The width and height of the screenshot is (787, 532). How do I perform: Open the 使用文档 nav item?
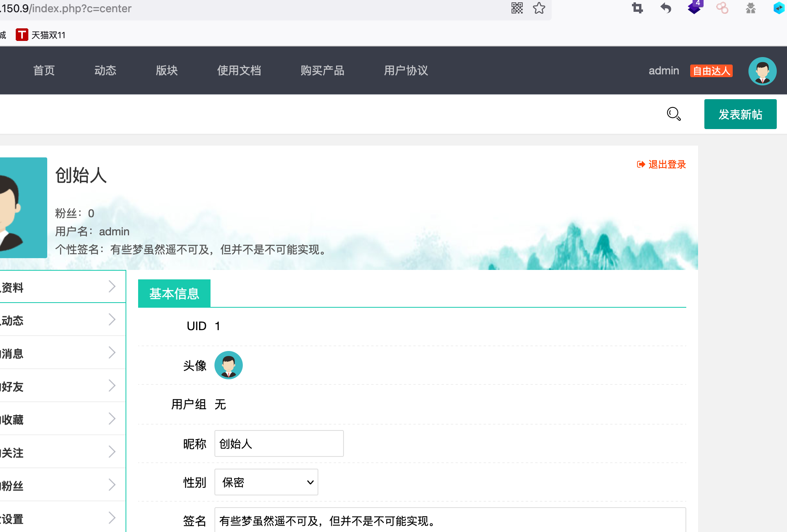click(x=239, y=70)
